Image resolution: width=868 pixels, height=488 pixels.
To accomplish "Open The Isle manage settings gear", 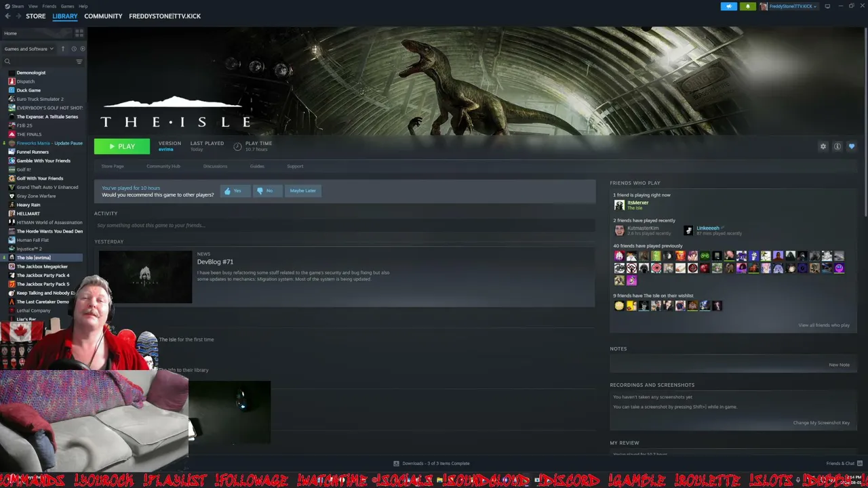I will pos(823,146).
